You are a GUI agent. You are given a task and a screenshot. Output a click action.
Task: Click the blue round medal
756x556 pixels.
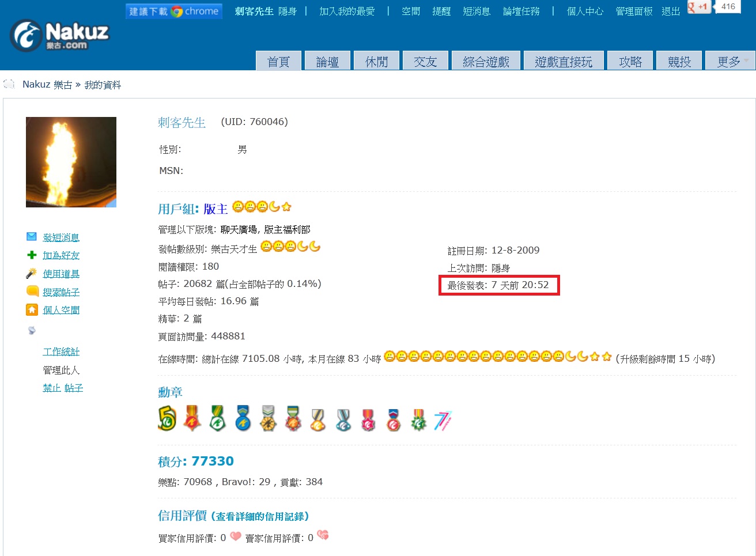point(243,418)
